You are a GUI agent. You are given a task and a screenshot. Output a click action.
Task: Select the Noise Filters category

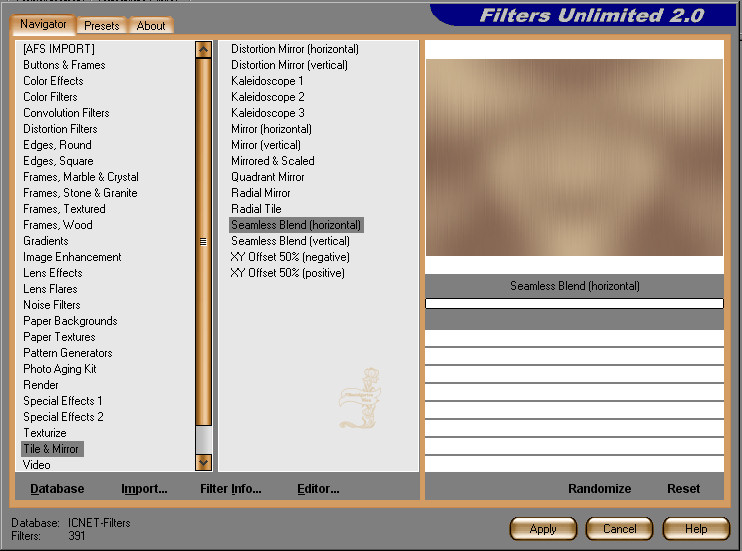(x=52, y=305)
